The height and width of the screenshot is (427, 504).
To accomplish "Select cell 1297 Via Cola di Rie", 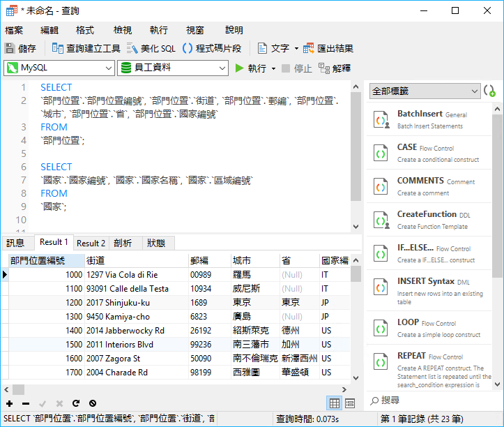I will click(137, 275).
